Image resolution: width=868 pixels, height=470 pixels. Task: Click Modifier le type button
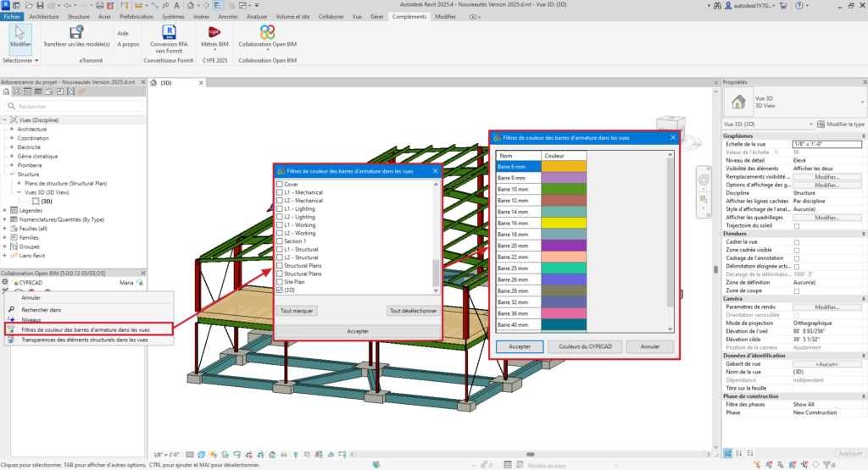coord(840,124)
